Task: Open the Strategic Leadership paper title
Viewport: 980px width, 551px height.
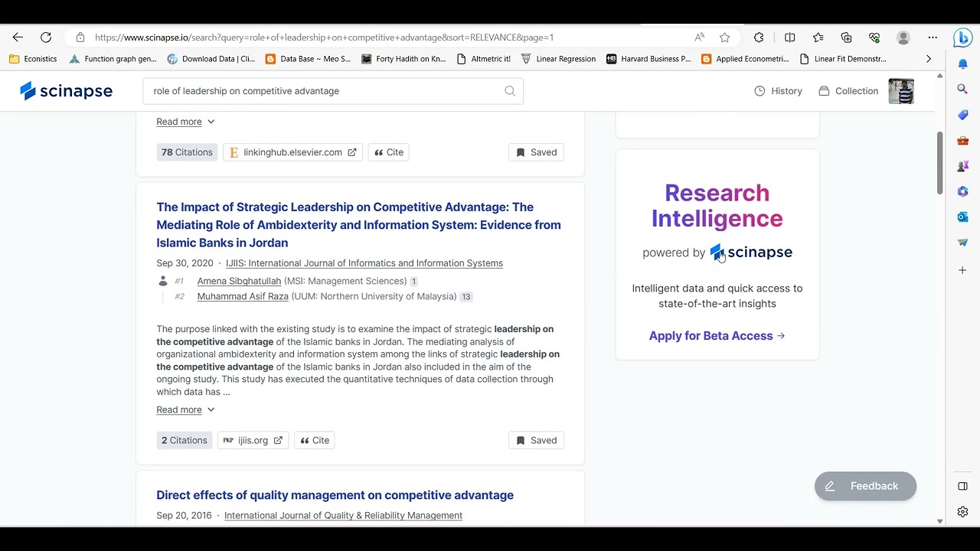Action: (x=359, y=225)
